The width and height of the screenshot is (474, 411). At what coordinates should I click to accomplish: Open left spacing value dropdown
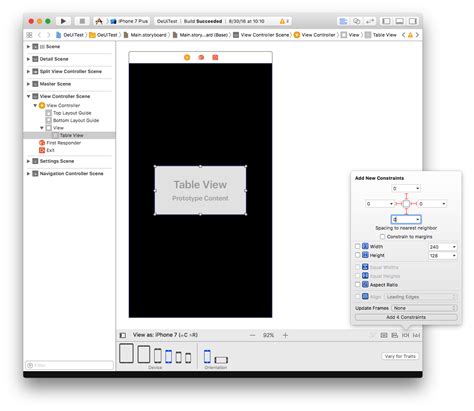click(391, 204)
